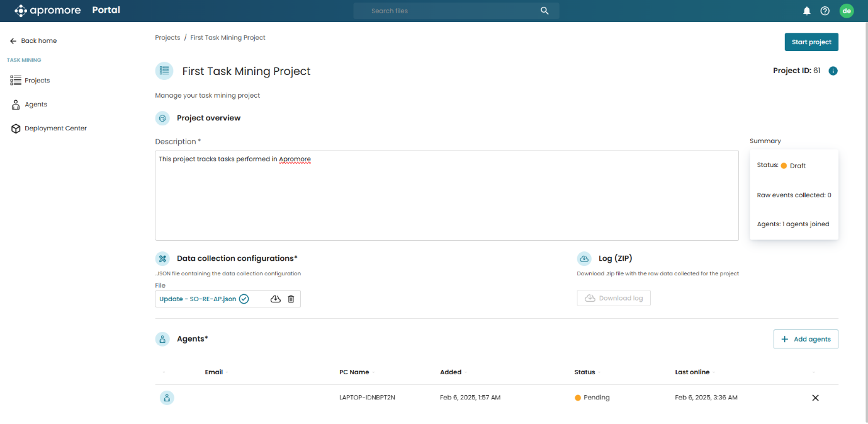
Task: Click inside the Description text area
Action: (446, 195)
